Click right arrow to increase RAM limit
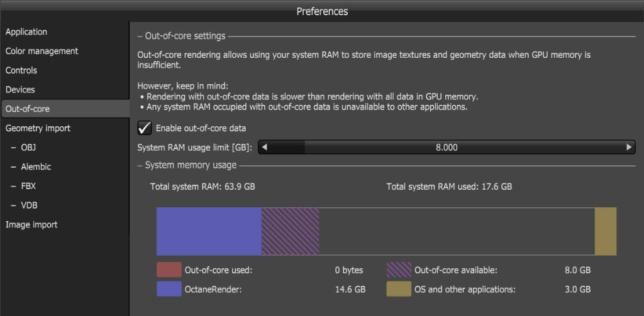The image size is (644, 316). point(629,148)
